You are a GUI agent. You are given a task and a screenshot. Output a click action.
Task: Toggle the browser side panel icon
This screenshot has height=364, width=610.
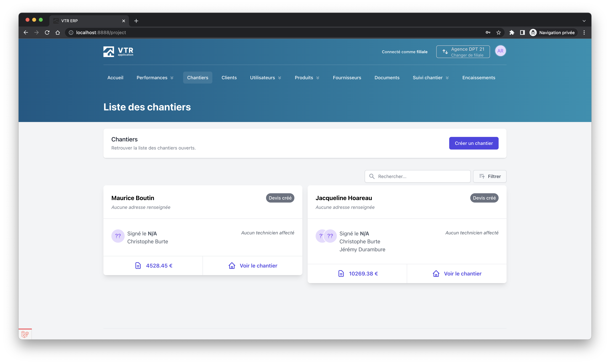tap(522, 33)
